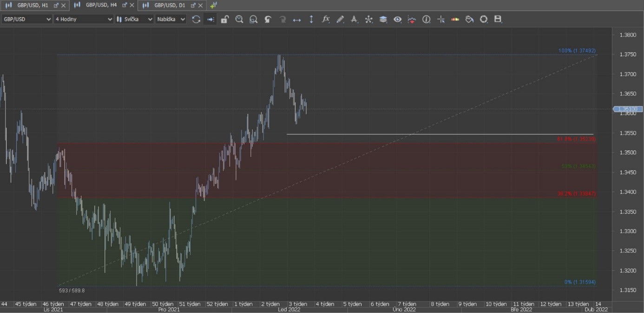Screen dimensions: 644x313
Task: Click the refresh chart icon
Action: (x=196, y=20)
